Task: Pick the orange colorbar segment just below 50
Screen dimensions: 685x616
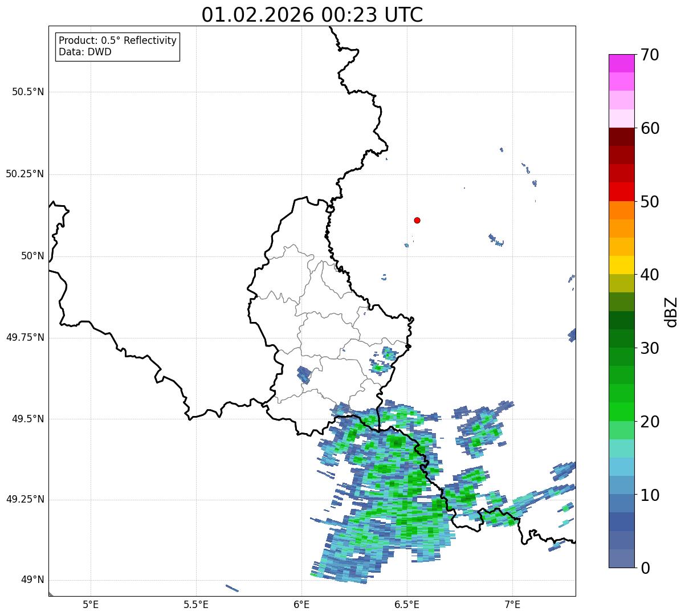Action: coord(621,210)
